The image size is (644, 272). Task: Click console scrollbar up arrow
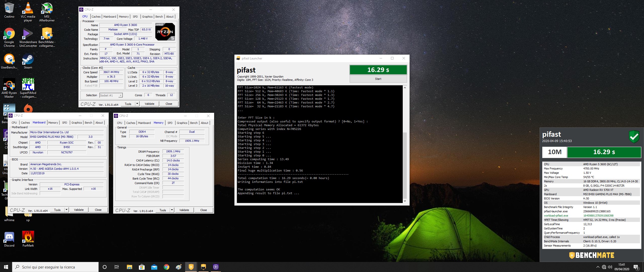point(405,88)
